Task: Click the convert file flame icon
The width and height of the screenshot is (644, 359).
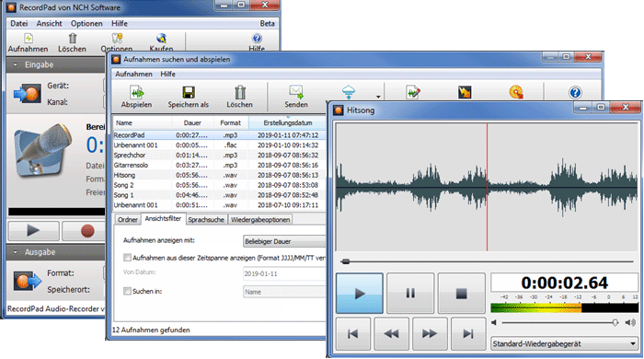Action: pos(465,92)
